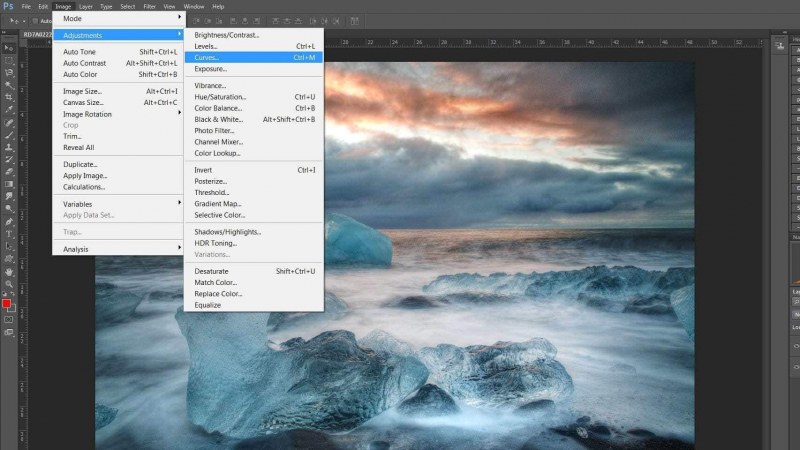Viewport: 800px width, 450px height.
Task: Select the Crop tool
Action: [9, 97]
